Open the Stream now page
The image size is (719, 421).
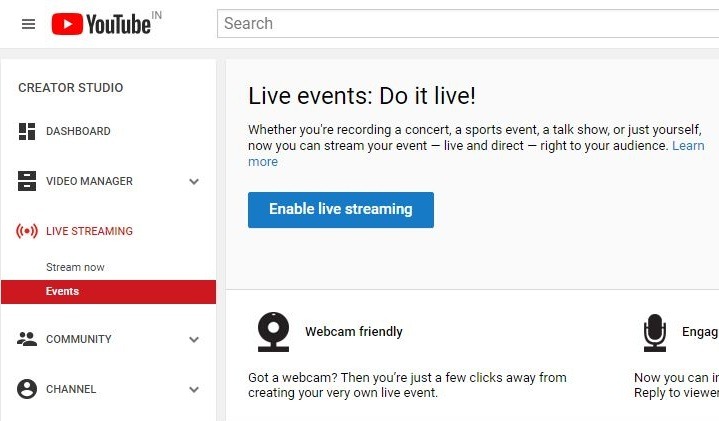pyautogui.click(x=75, y=267)
